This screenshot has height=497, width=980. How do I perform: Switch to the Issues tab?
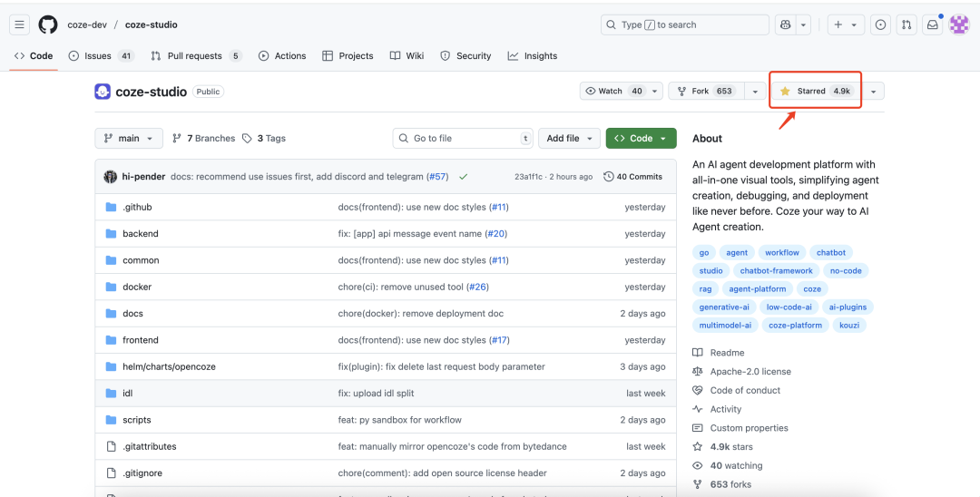click(102, 55)
